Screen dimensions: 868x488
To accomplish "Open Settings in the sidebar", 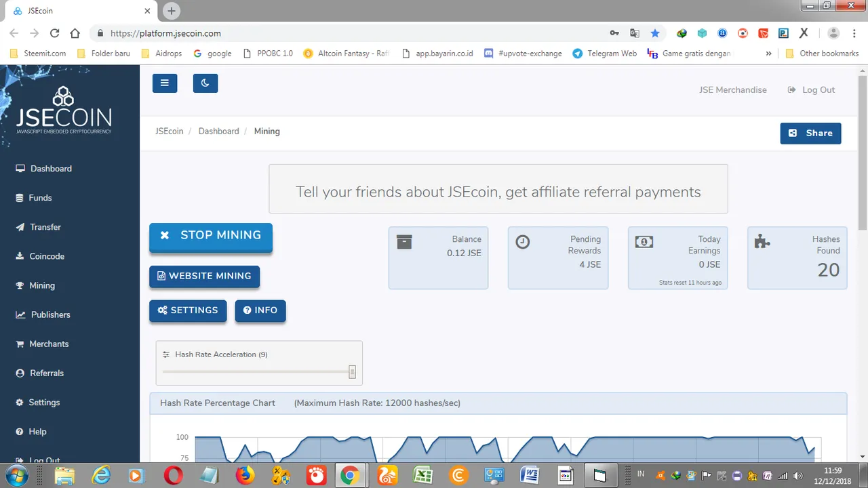I will pyautogui.click(x=38, y=402).
